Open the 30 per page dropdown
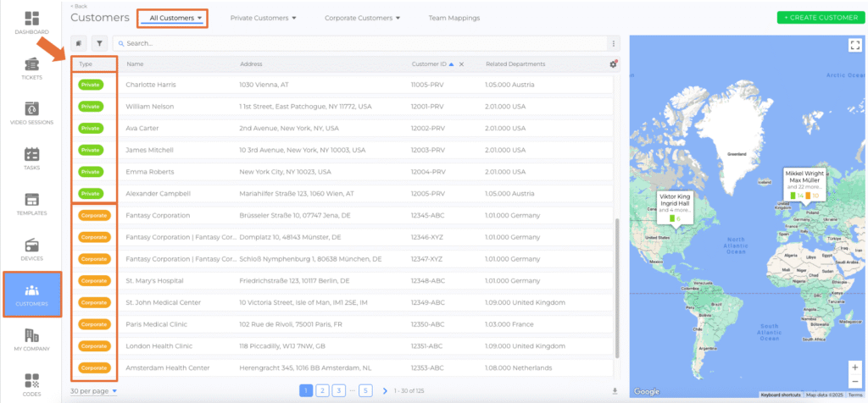This screenshot has width=868, height=403. coord(93,391)
